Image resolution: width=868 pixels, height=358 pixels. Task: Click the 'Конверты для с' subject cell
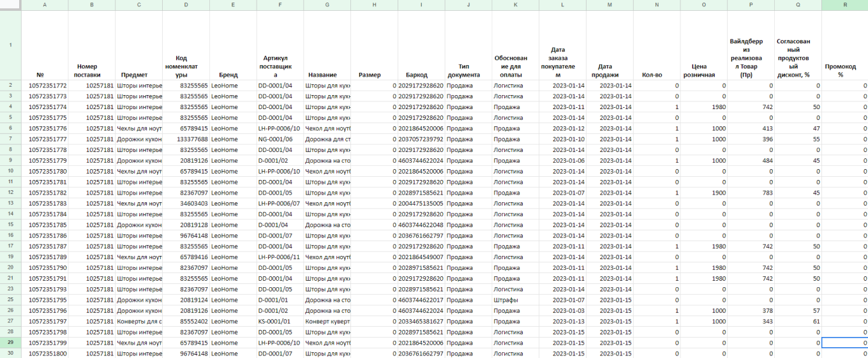tap(138, 321)
